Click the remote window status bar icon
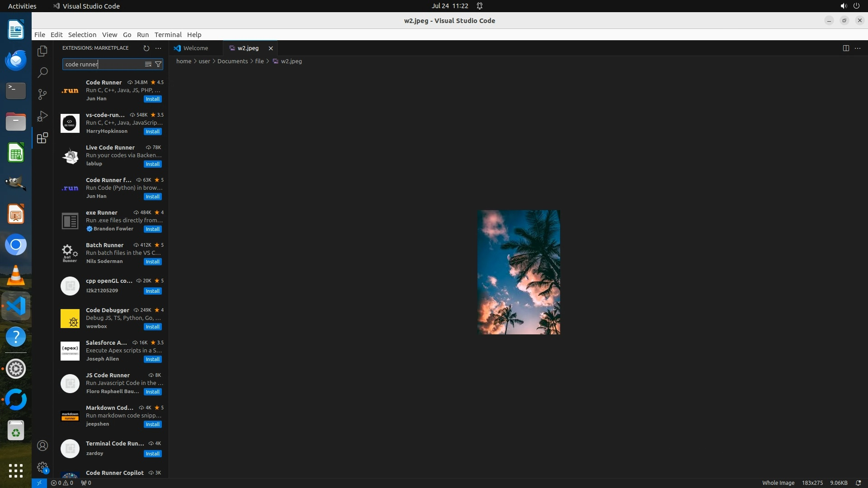868x488 pixels. (39, 483)
